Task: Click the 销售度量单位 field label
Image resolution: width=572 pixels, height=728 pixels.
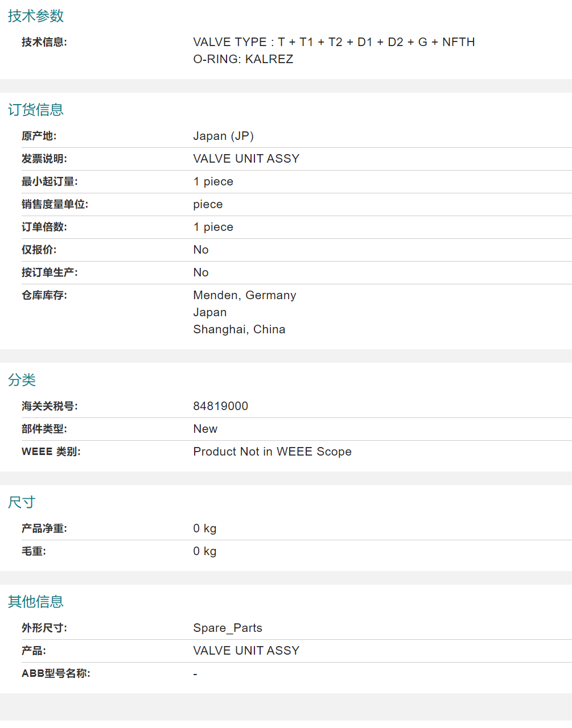Action: click(x=55, y=204)
